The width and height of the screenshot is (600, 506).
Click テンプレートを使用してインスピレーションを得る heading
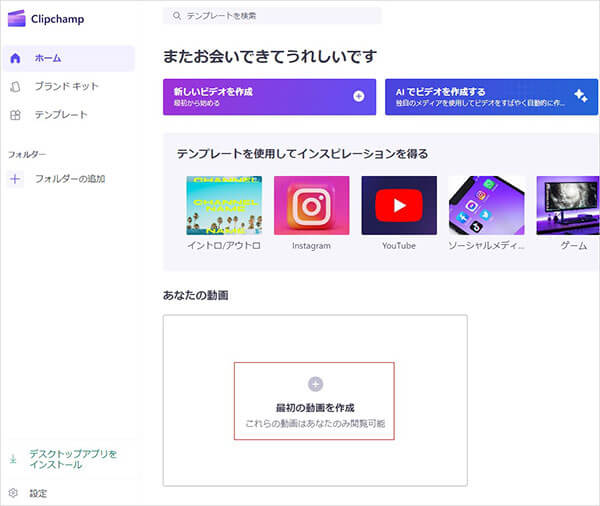(x=302, y=154)
